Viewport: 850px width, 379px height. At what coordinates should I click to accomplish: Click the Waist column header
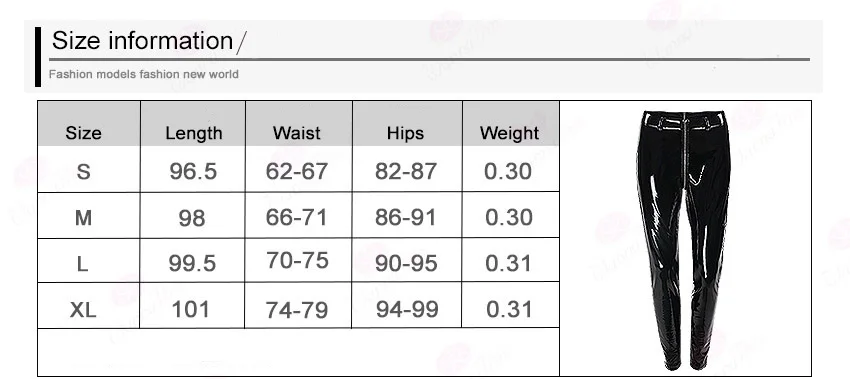(297, 133)
